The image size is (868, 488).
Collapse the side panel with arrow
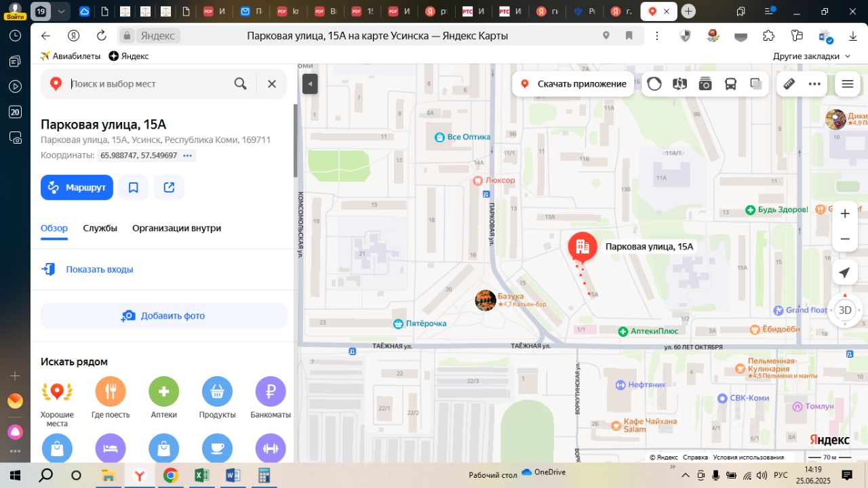pos(310,83)
